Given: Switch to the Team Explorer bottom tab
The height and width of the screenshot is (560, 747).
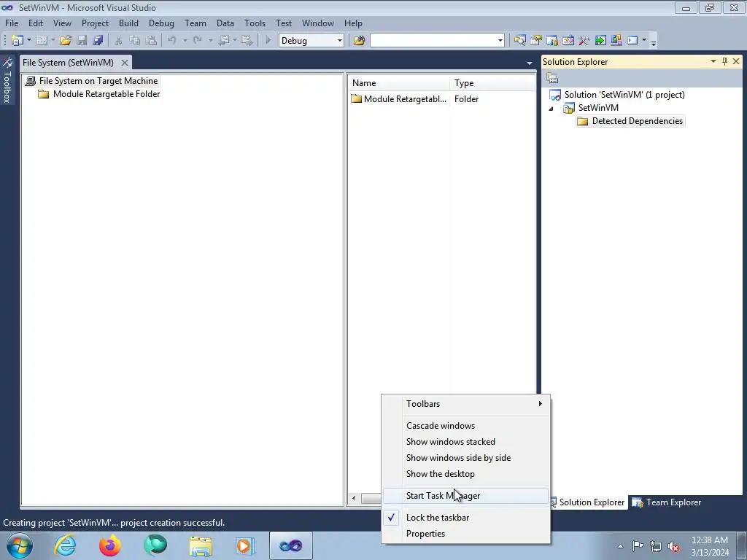Looking at the screenshot, I should [x=667, y=502].
